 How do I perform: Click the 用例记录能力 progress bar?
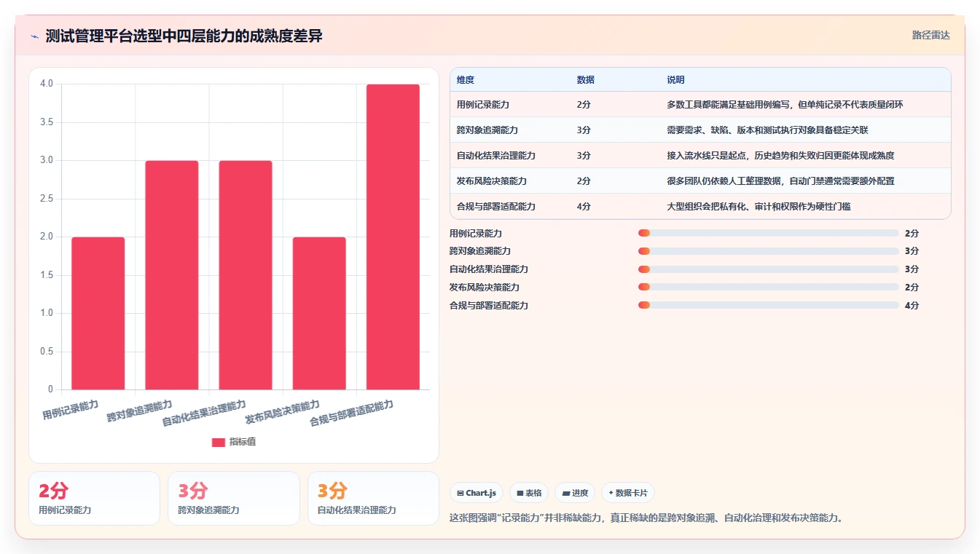(768, 233)
